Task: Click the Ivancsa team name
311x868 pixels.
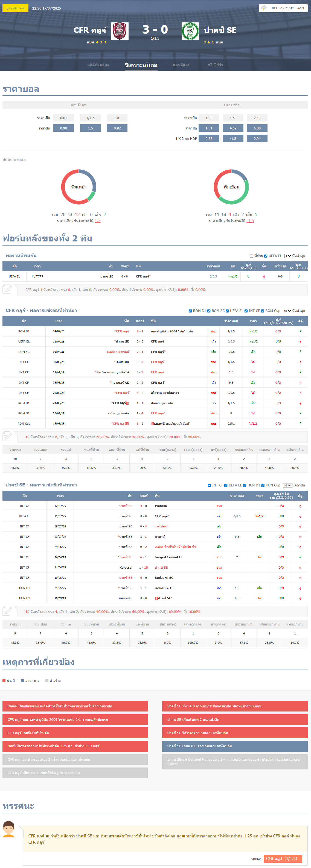Action: pos(161,506)
